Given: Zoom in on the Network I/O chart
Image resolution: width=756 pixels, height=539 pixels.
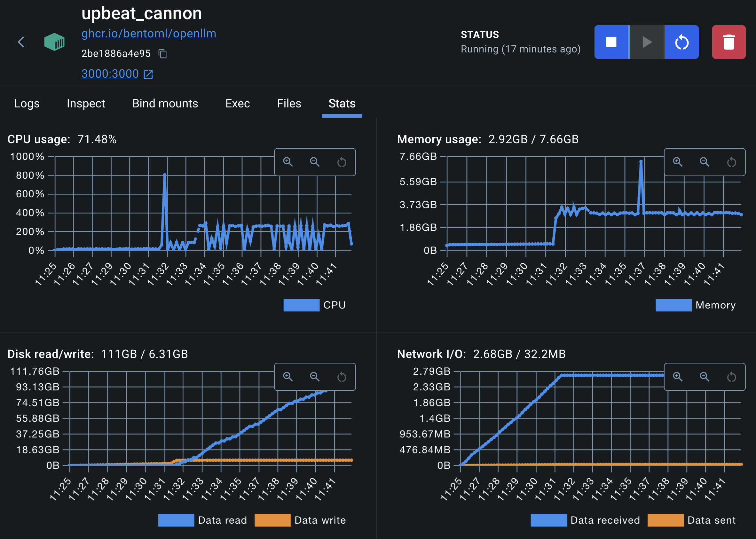Looking at the screenshot, I should point(678,377).
